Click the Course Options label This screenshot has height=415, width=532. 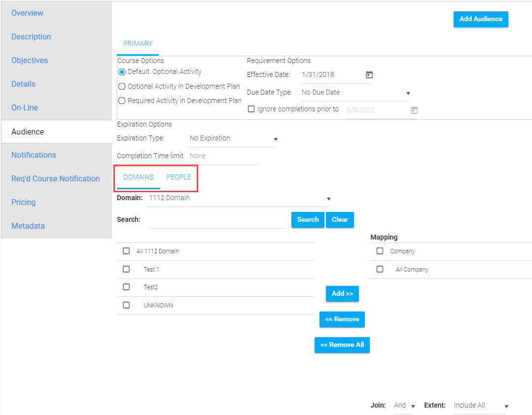[141, 61]
